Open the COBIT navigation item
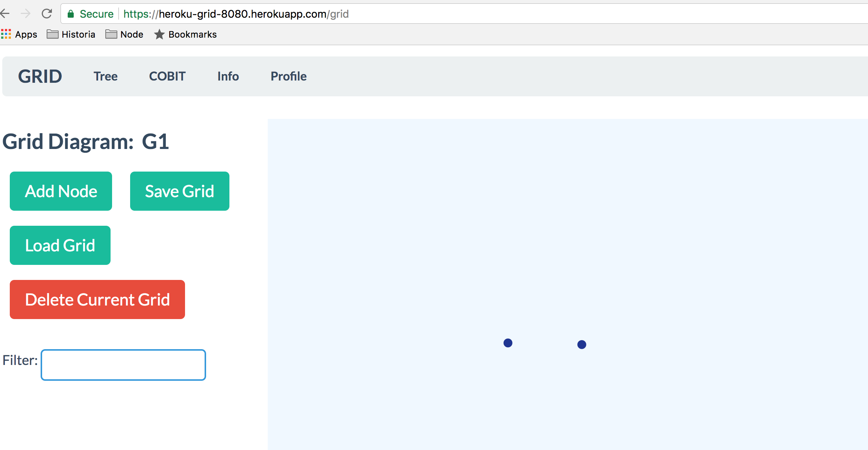 167,76
